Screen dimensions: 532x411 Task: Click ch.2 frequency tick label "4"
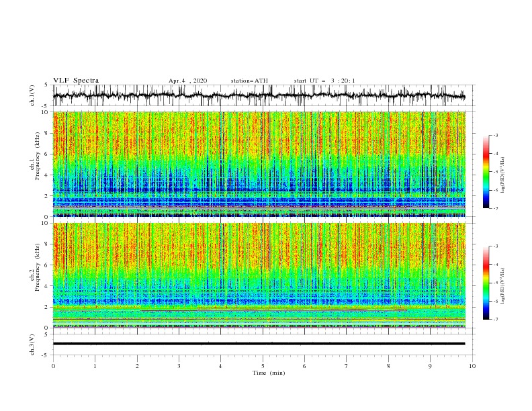(48, 286)
